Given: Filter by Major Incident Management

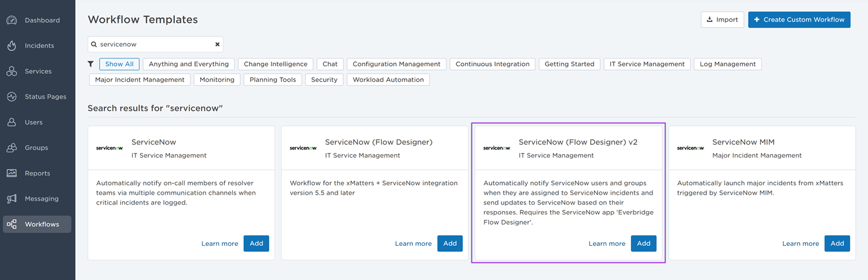Looking at the screenshot, I should coord(140,80).
